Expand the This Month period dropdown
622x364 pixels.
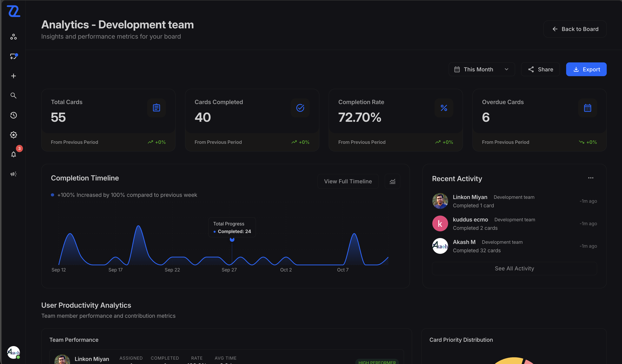click(x=481, y=69)
